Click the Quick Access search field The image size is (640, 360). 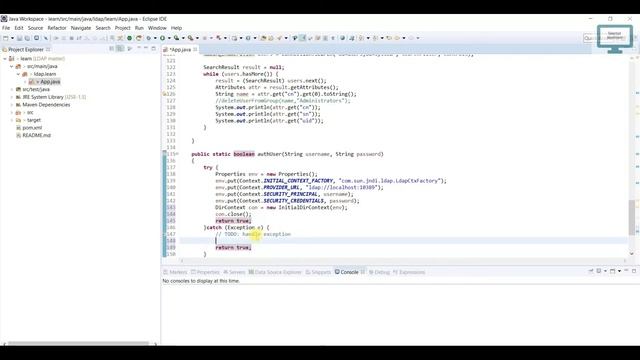[589, 38]
